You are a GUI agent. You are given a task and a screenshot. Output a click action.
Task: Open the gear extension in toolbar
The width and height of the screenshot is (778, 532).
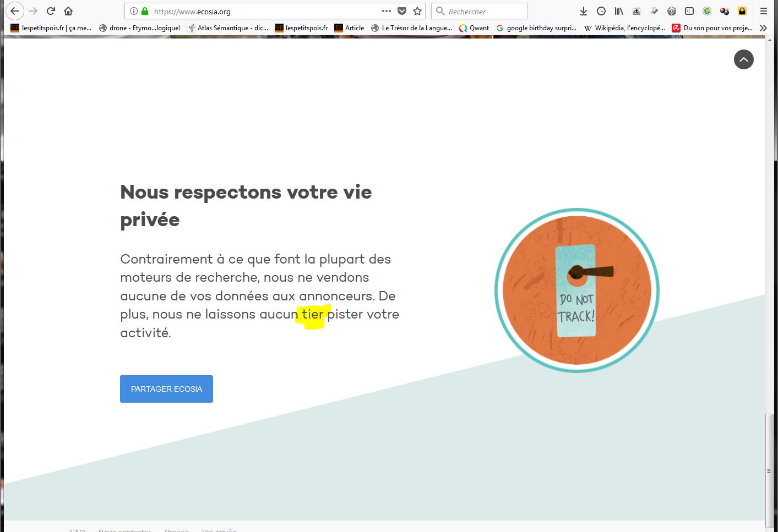[672, 11]
